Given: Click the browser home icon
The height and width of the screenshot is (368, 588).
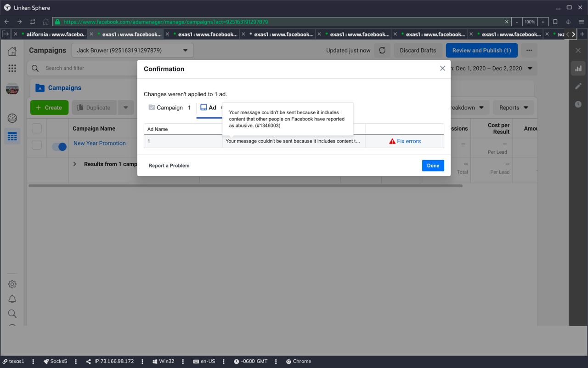Looking at the screenshot, I should coord(45,22).
